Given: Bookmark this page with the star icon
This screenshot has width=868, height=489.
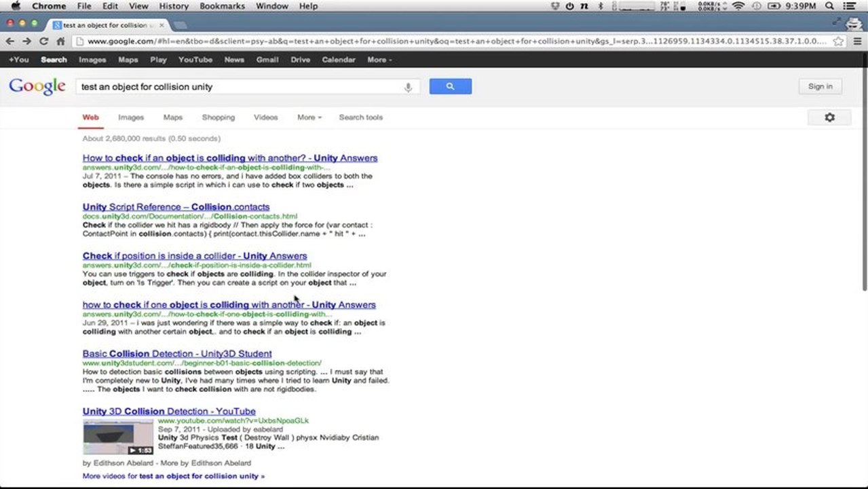Looking at the screenshot, I should coord(839,41).
